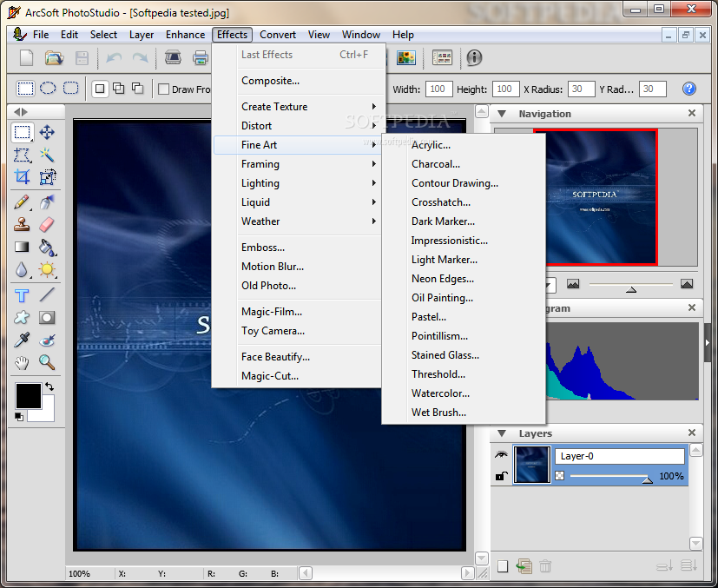Collapse the toolbox using the double arrows
This screenshot has width=718, height=588.
coord(21,112)
